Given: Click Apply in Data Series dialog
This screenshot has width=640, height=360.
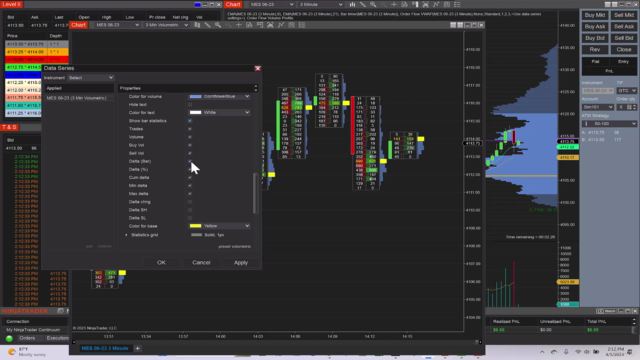Looking at the screenshot, I should (x=241, y=262).
